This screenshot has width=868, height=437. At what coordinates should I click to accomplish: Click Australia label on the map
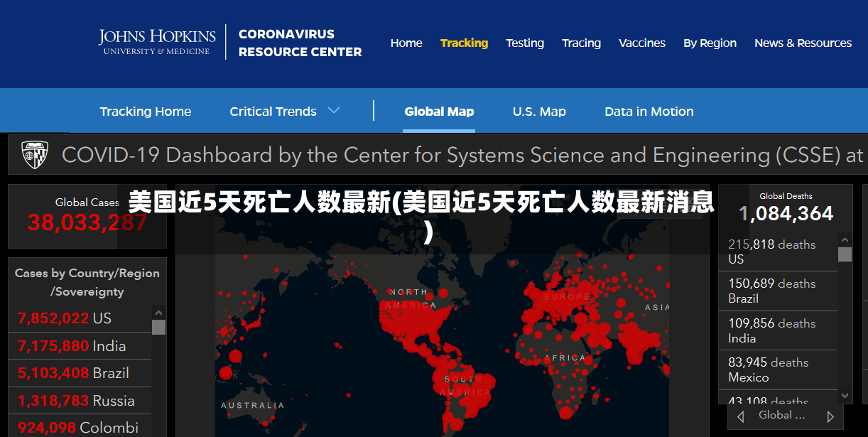coord(252,406)
